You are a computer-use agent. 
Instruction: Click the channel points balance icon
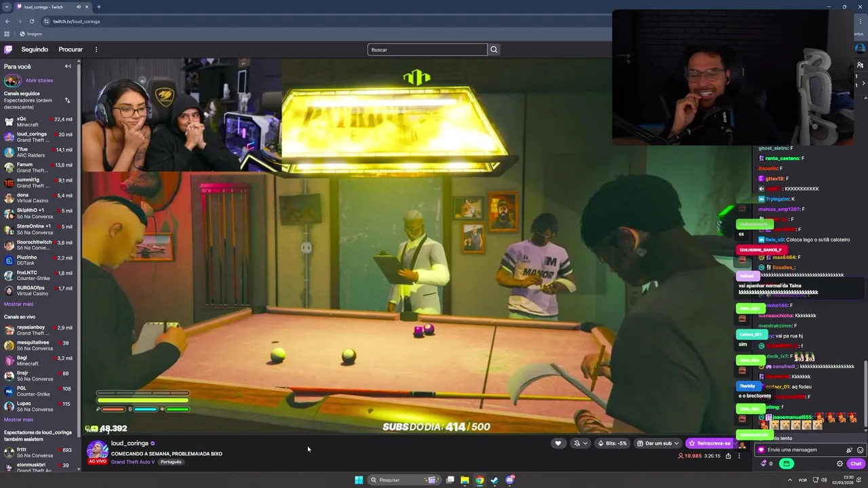[764, 464]
